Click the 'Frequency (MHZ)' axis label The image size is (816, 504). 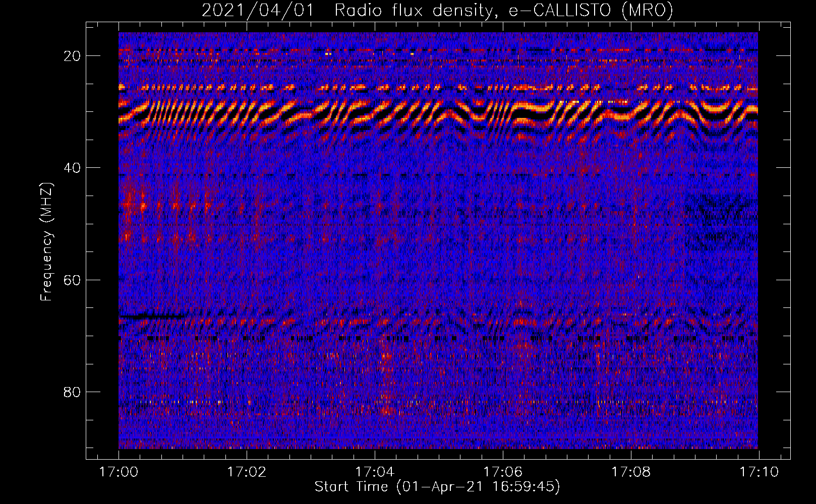pyautogui.click(x=46, y=242)
